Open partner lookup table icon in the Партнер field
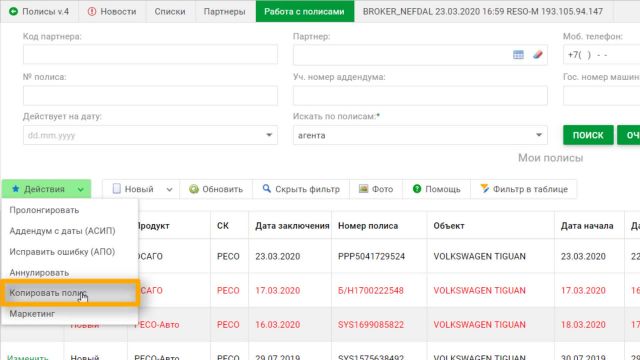Viewport: 640px width, 360px height. [x=518, y=55]
